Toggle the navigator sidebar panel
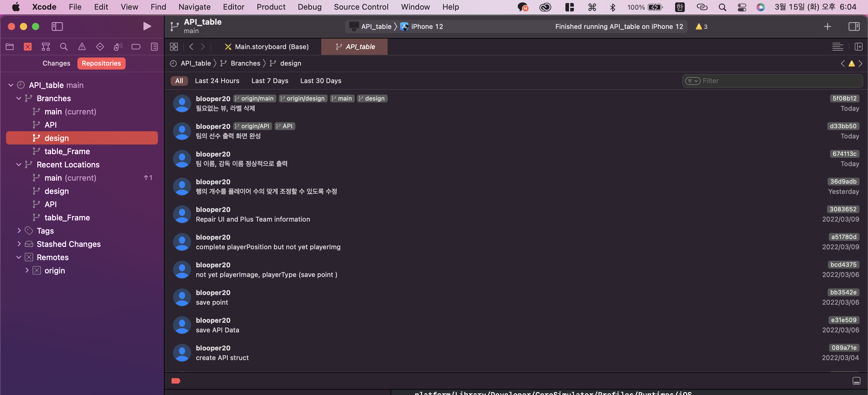The width and height of the screenshot is (868, 395). tap(57, 26)
